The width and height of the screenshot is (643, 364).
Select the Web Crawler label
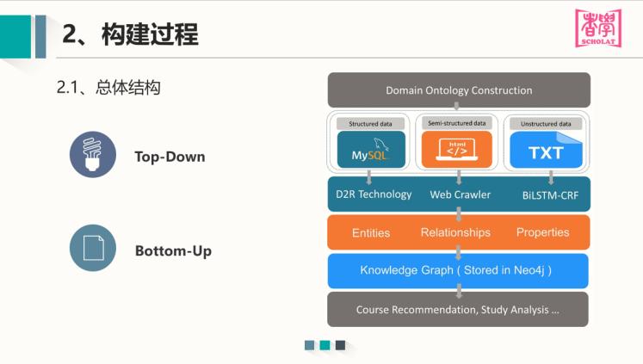point(460,194)
